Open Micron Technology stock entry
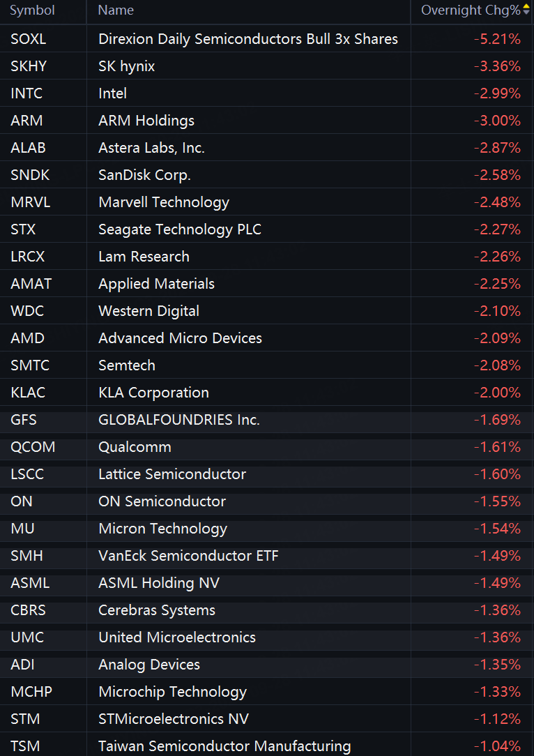Viewport: 534px width, 756px height. pos(267,529)
